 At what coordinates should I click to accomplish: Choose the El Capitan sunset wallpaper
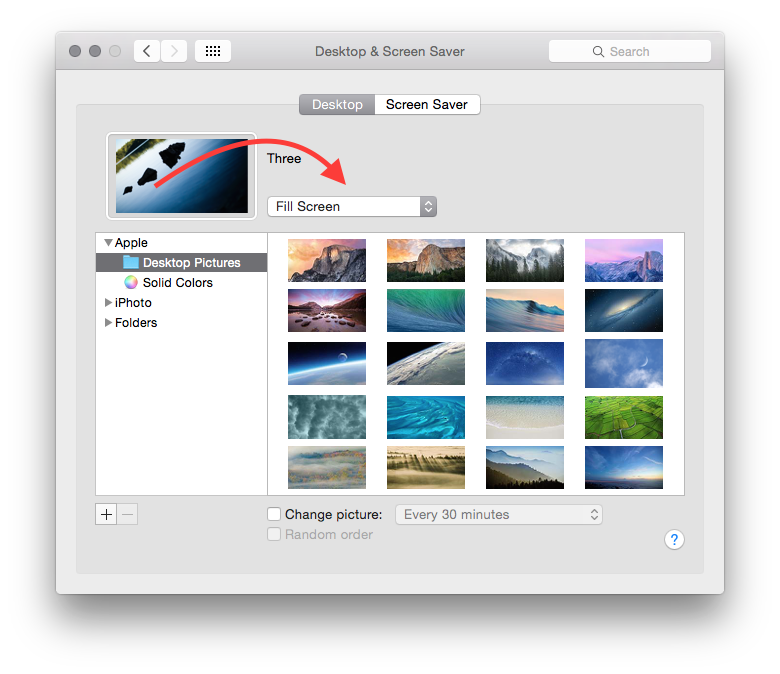[x=426, y=260]
